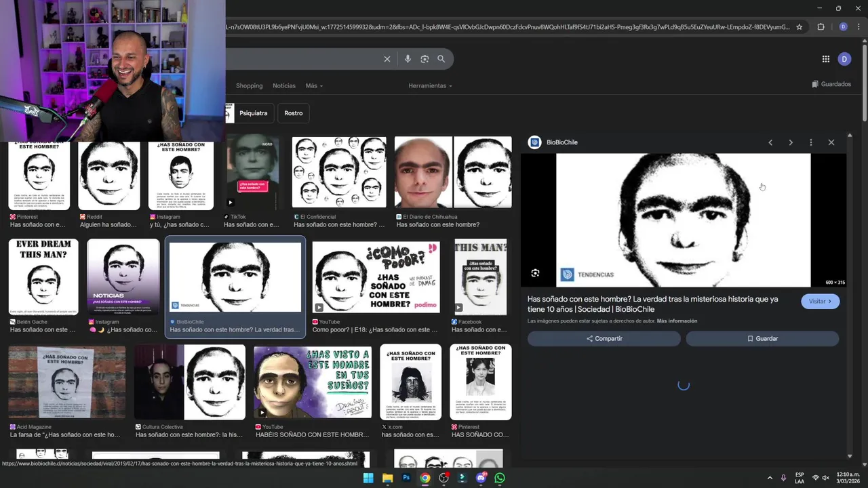
Task: Open Guardados saved items
Action: click(x=831, y=85)
